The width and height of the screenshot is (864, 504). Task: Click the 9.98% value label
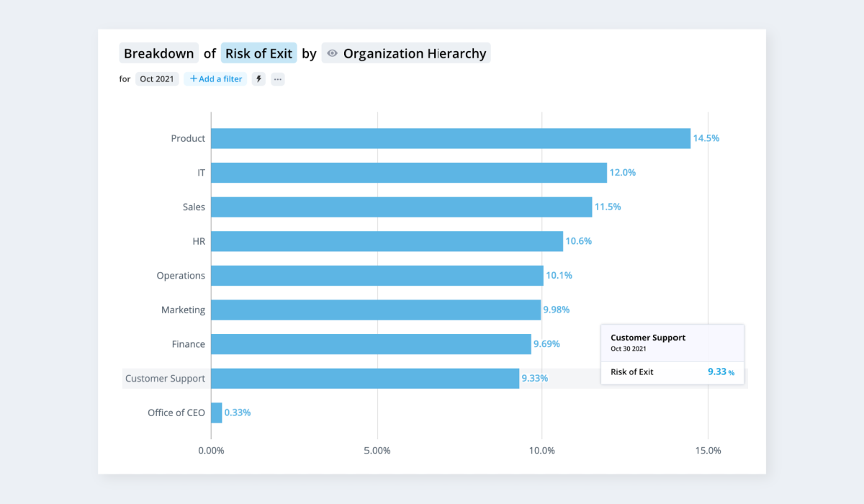coord(557,310)
